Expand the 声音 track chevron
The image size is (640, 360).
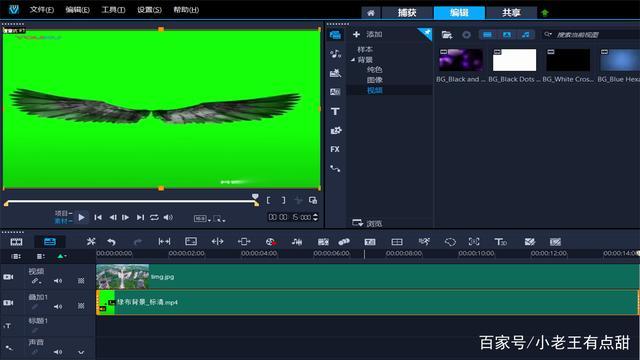coord(81,352)
